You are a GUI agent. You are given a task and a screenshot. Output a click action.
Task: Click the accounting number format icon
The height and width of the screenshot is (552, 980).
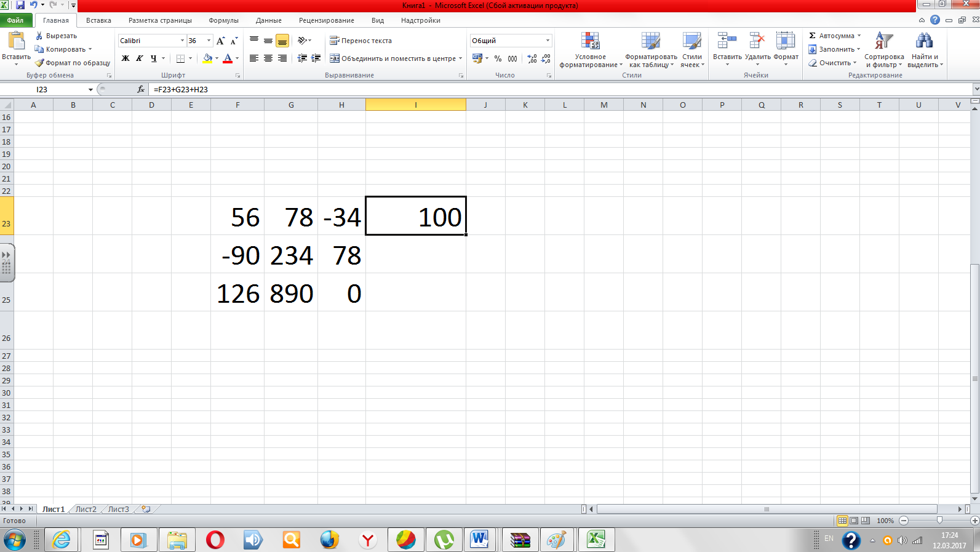(477, 58)
